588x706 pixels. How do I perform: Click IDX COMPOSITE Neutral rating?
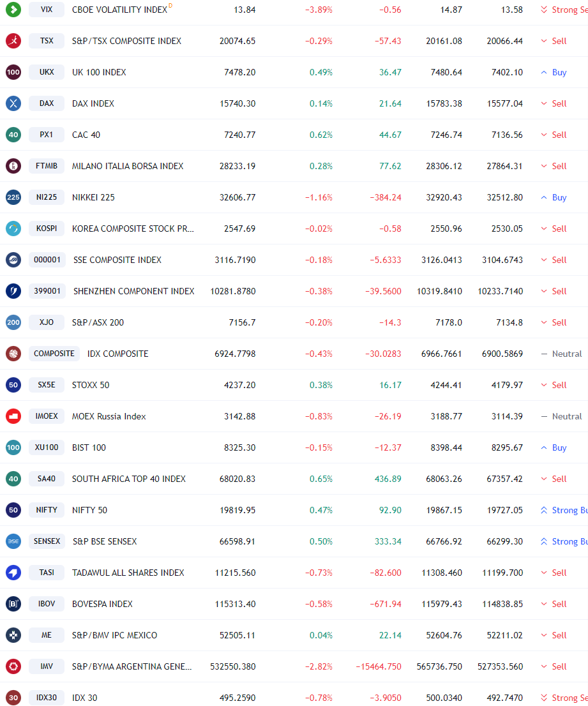(x=561, y=354)
